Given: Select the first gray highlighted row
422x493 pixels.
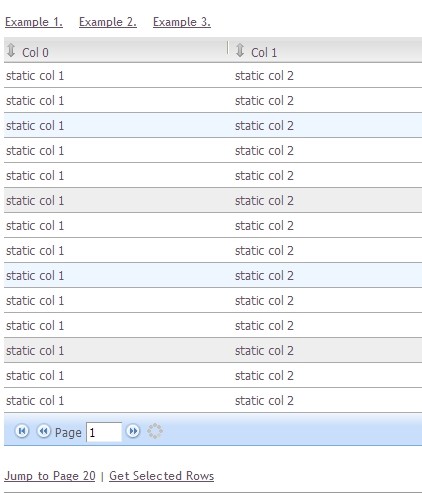Looking at the screenshot, I should pos(213,200).
